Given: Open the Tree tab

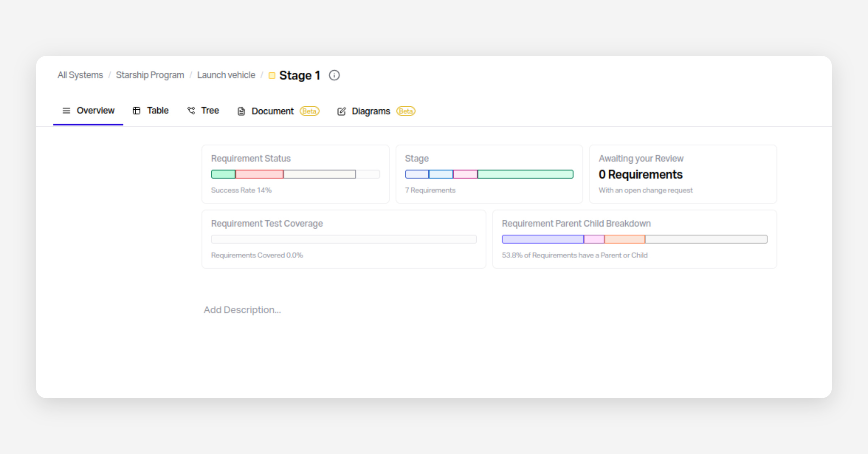Looking at the screenshot, I should click(210, 110).
